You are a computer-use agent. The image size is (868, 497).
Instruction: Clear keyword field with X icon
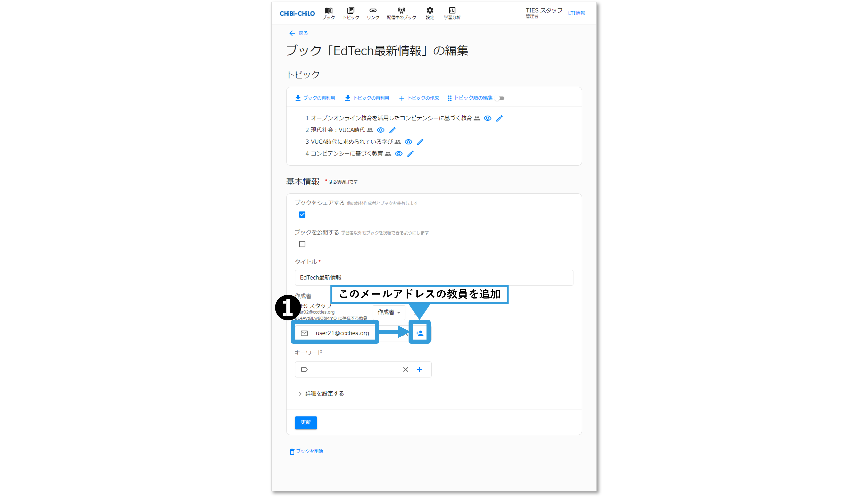coord(405,369)
